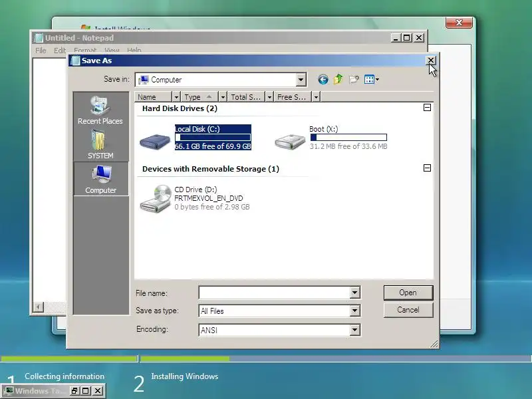The width and height of the screenshot is (532, 399).
Task: Open Recent Places in sidebar
Action: coord(100,110)
